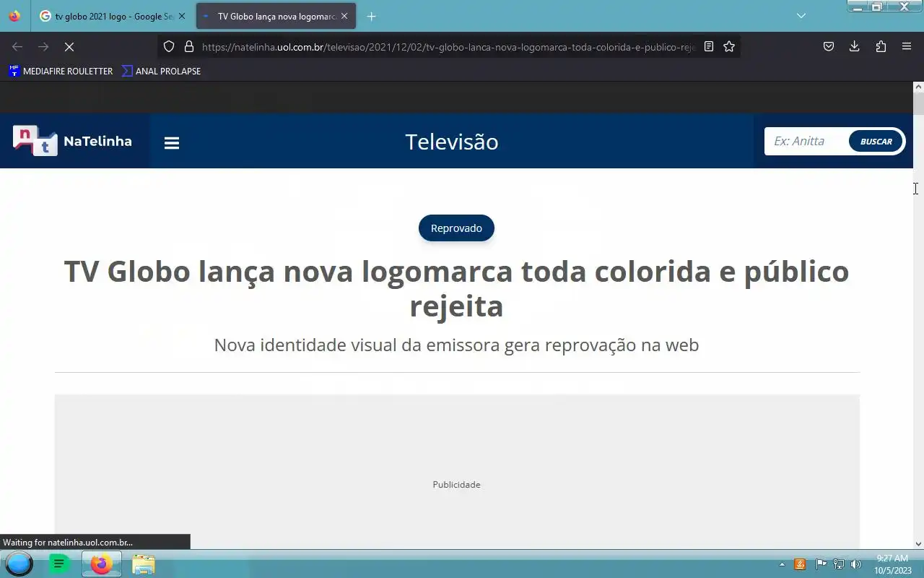Click the vertical scrollbar thumb

coord(918,103)
